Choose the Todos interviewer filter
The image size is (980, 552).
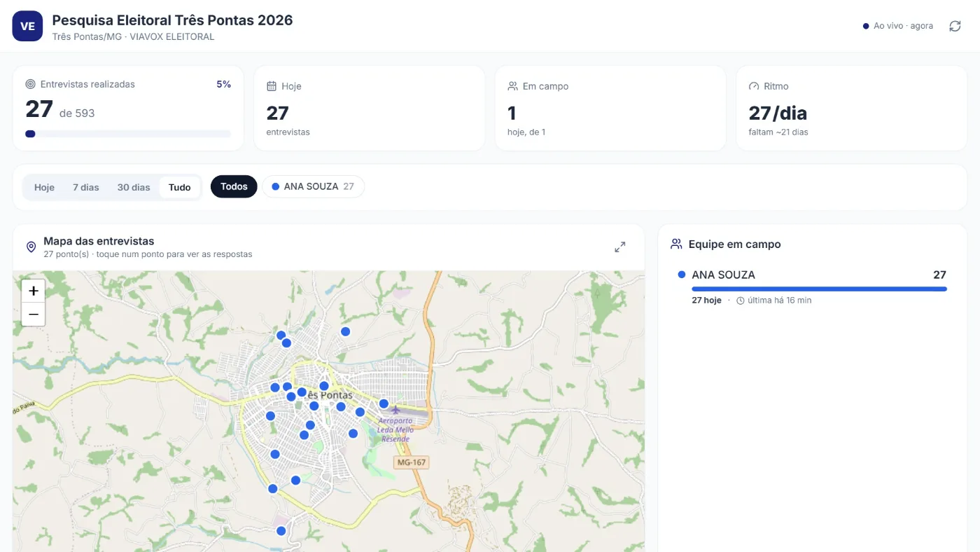pyautogui.click(x=234, y=186)
